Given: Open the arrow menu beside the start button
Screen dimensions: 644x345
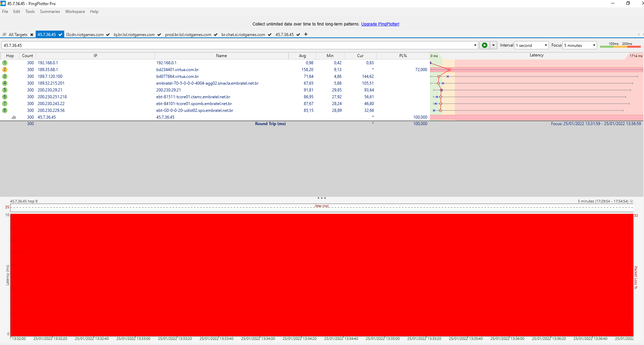Looking at the screenshot, I should coord(493,45).
